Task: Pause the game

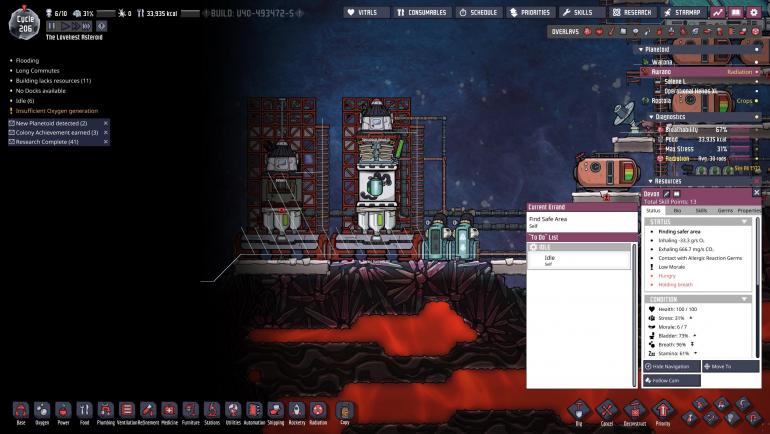Action: [52, 26]
